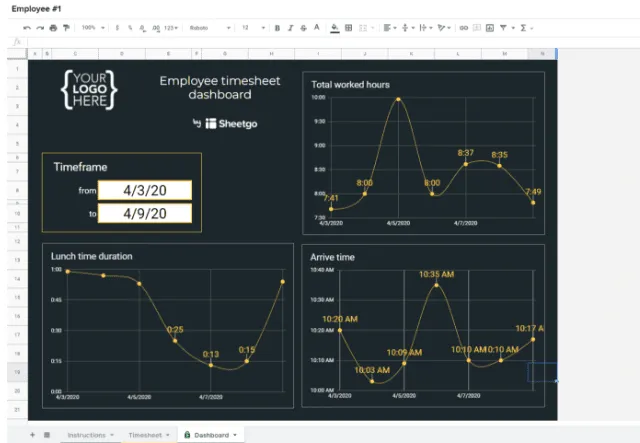
Task: Open horizontal align dropdown
Action: [390, 28]
